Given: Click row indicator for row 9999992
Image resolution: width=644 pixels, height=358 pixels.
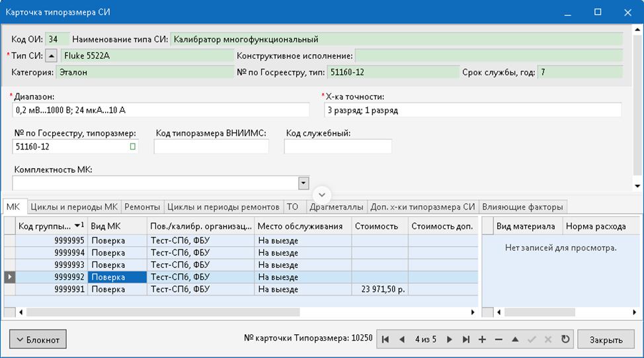Looking at the screenshot, I should 10,277.
